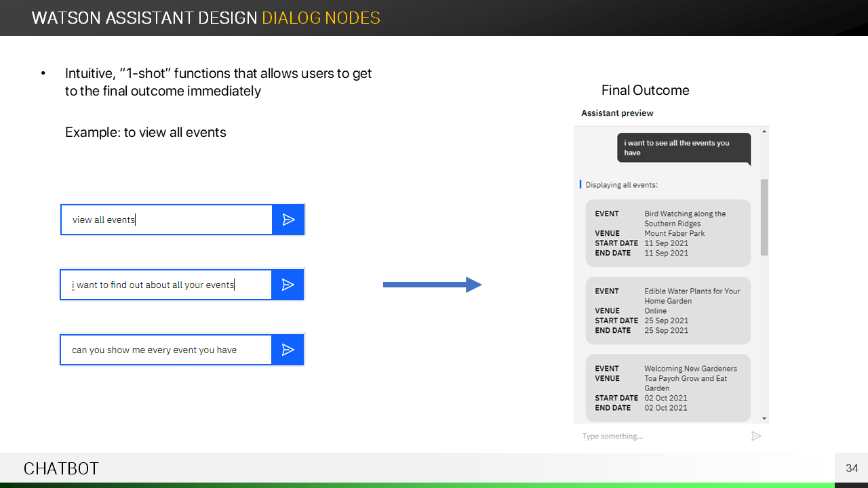Image resolution: width=868 pixels, height=488 pixels.
Task: Click send icon next to 'view all events'
Action: coord(288,220)
